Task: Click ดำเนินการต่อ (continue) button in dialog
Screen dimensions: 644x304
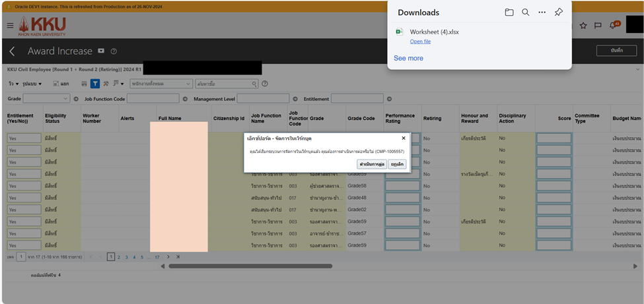Action: [372, 164]
